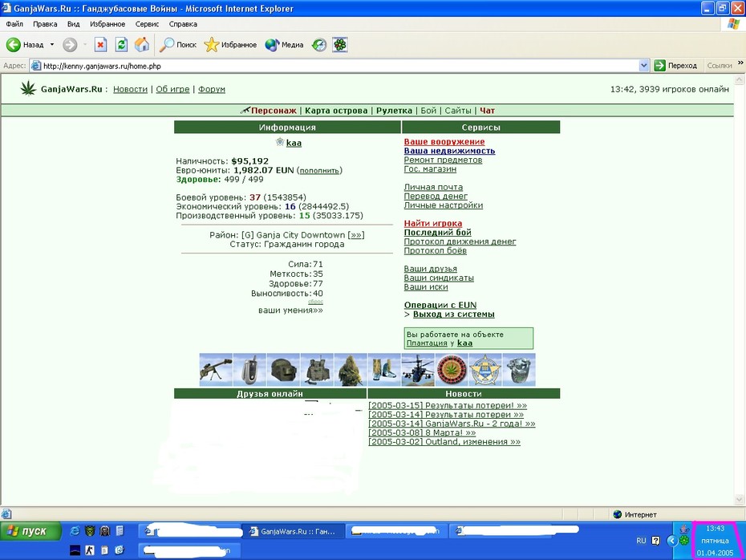Screen dimensions: 746x560
Task: Click the attack helicopter item icon
Action: pyautogui.click(x=418, y=369)
